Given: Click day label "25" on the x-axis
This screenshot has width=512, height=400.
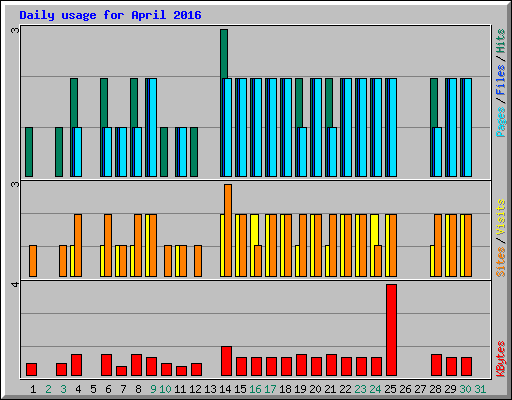Looking at the screenshot, I should (390, 389).
